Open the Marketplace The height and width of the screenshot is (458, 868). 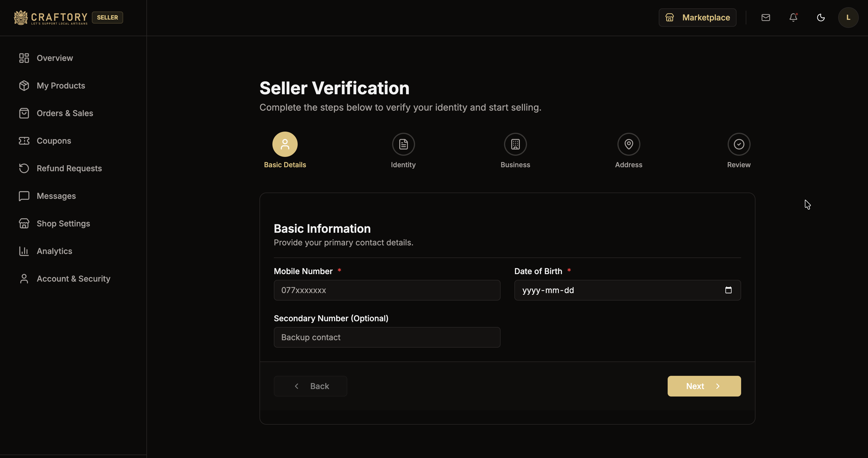click(x=697, y=18)
